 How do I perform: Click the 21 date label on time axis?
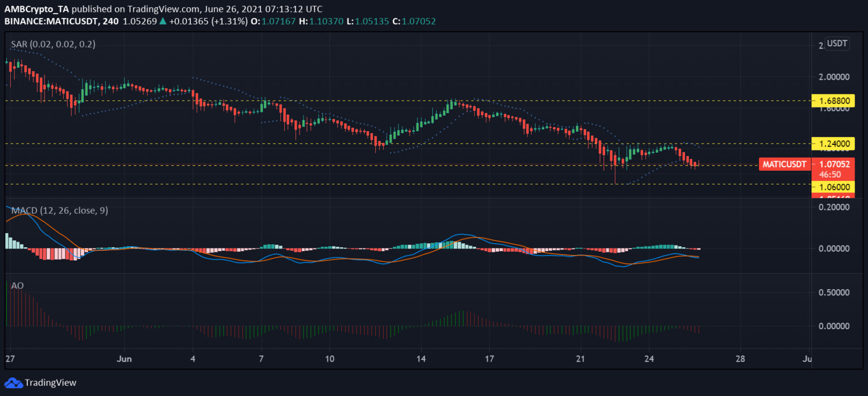point(581,359)
